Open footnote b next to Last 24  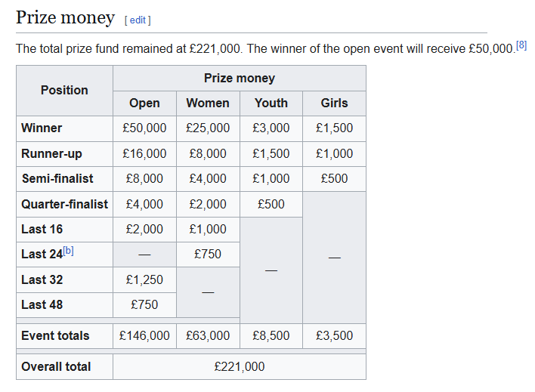point(68,251)
